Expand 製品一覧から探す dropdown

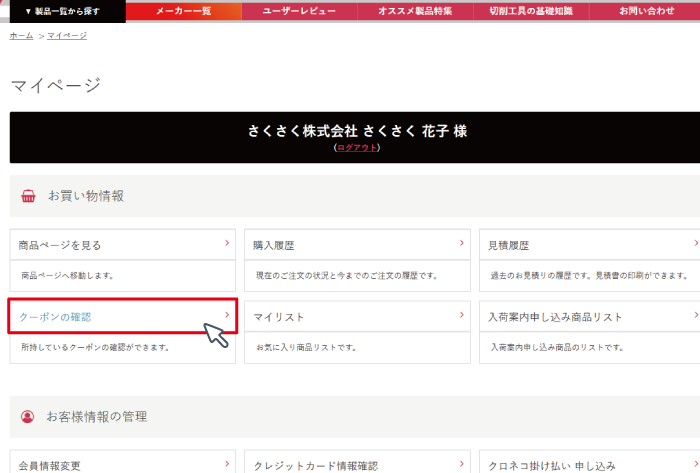pos(62,11)
